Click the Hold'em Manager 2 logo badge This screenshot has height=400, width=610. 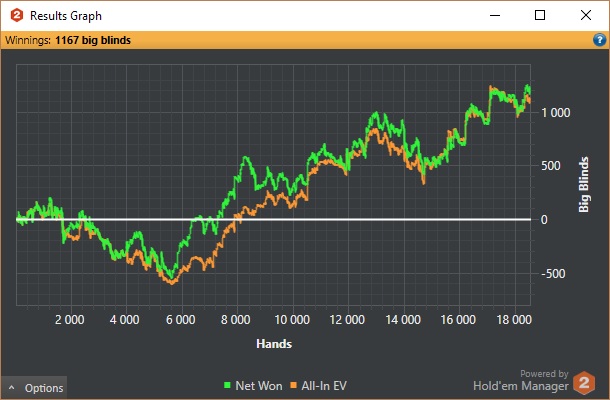tap(584, 383)
